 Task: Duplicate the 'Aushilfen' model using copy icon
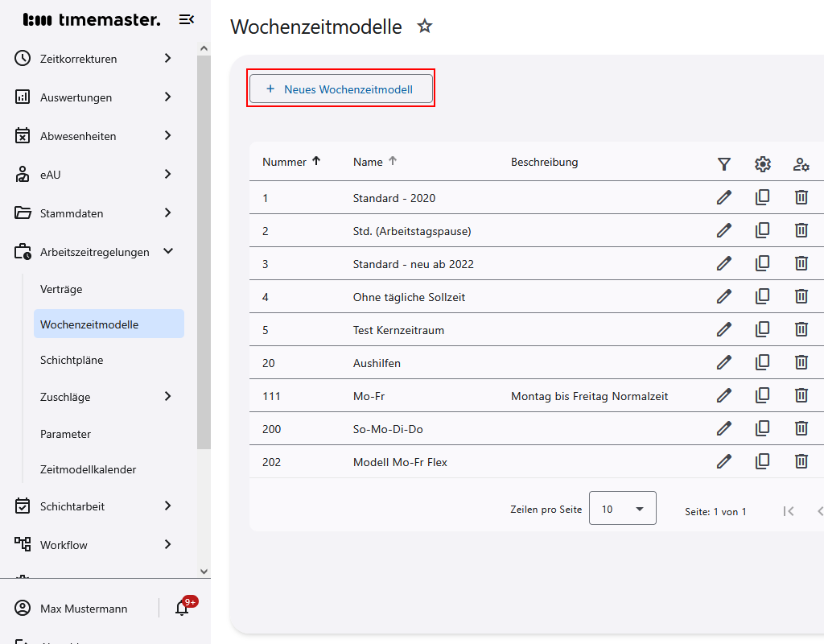pos(763,362)
